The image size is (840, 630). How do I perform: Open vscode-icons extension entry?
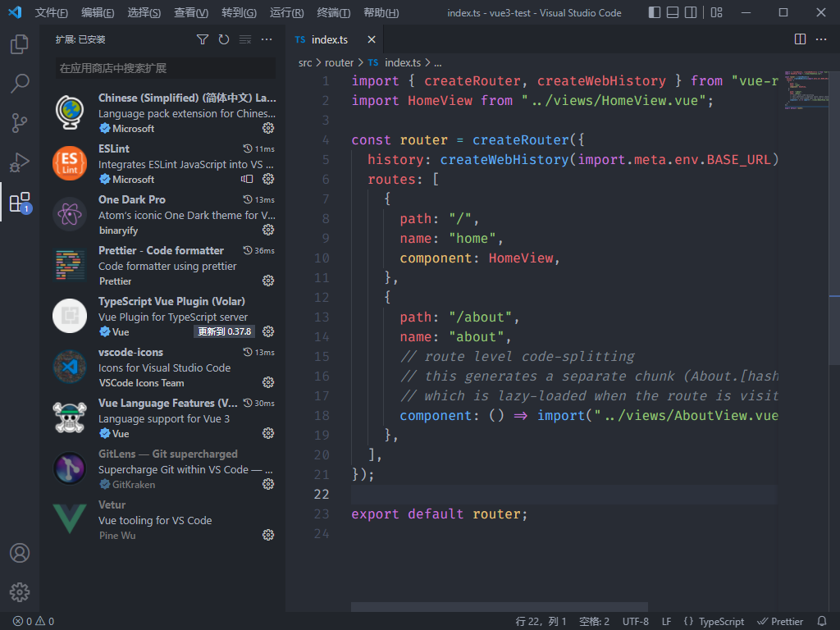tap(164, 367)
